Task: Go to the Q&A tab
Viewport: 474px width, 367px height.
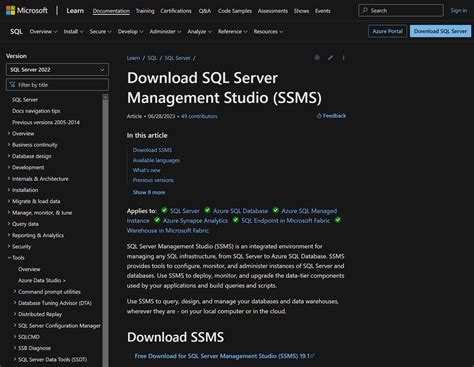Action: pyautogui.click(x=205, y=11)
